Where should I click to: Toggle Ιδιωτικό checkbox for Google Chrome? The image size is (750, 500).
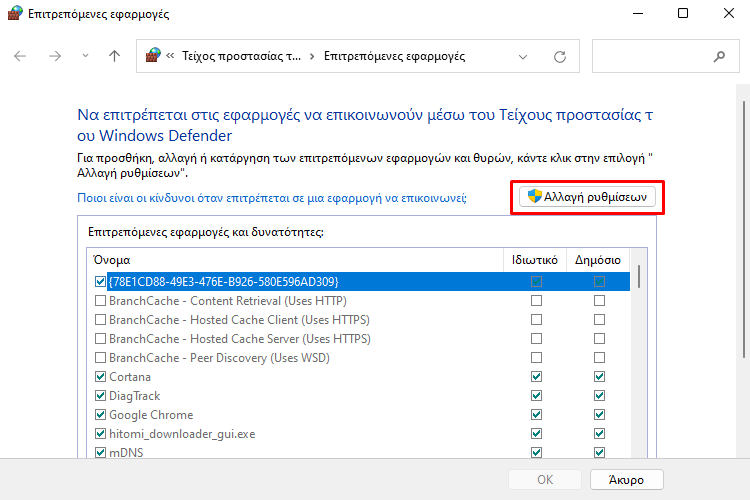pos(536,415)
